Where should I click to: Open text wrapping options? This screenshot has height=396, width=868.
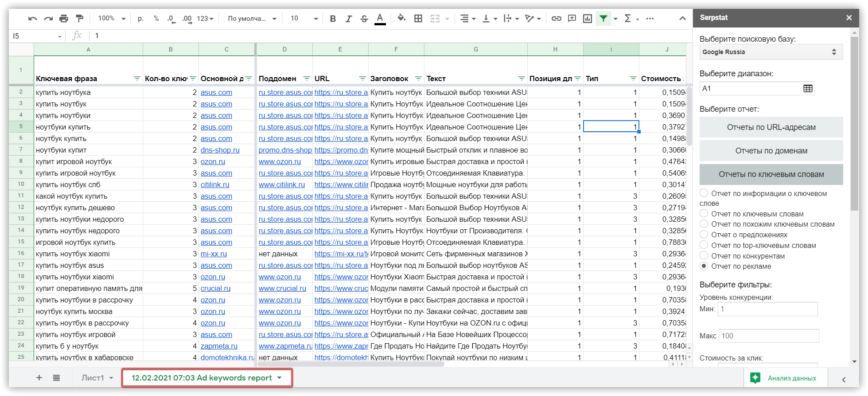pyautogui.click(x=511, y=19)
